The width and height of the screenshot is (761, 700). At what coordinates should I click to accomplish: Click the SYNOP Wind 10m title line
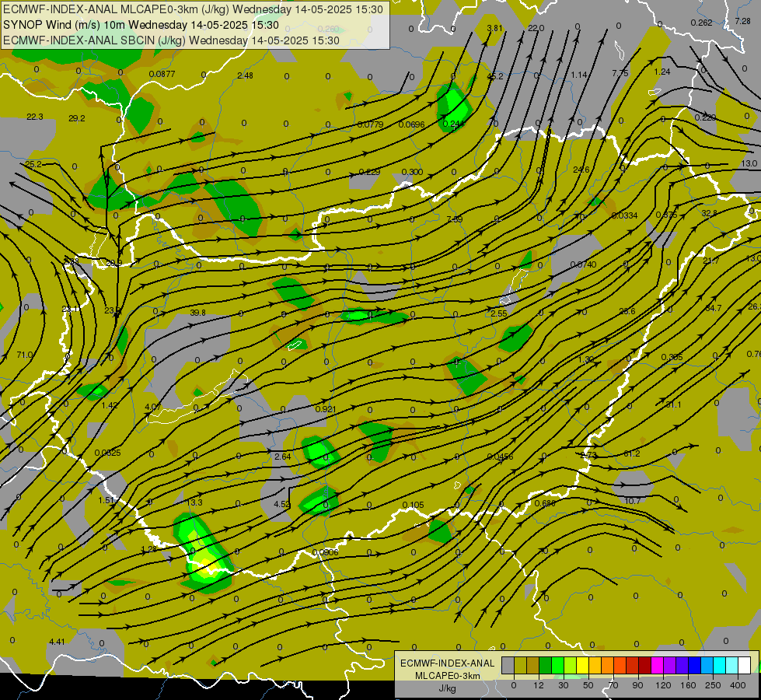pyautogui.click(x=141, y=25)
